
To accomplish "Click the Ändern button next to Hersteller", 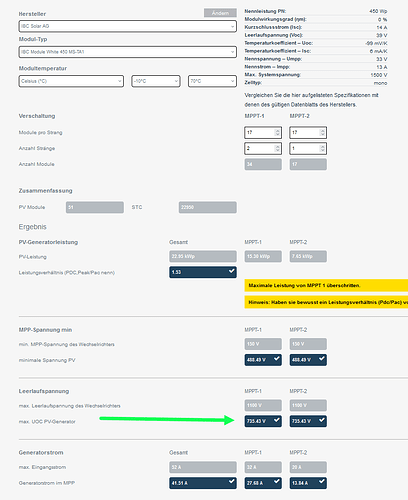I will [220, 13].
